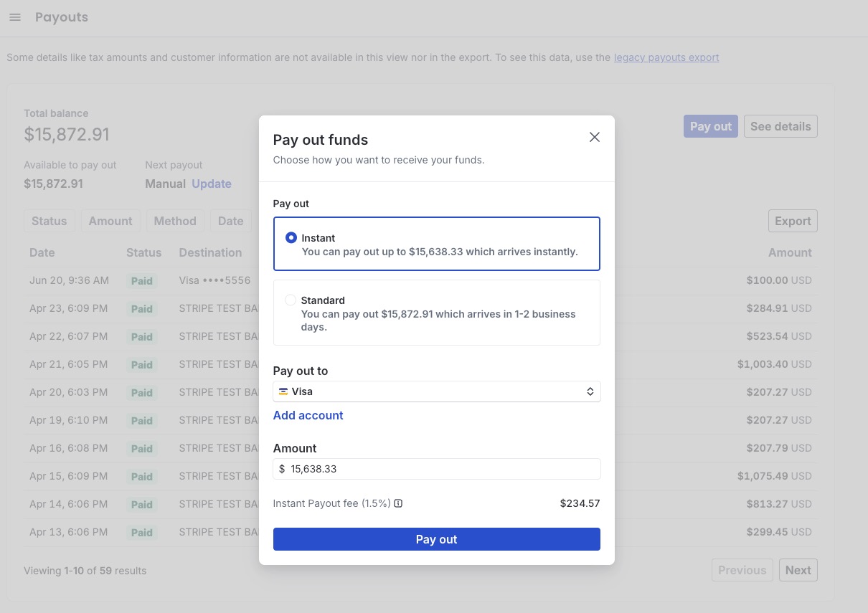The height and width of the screenshot is (613, 868).
Task: Open the Status filter
Action: coord(49,221)
